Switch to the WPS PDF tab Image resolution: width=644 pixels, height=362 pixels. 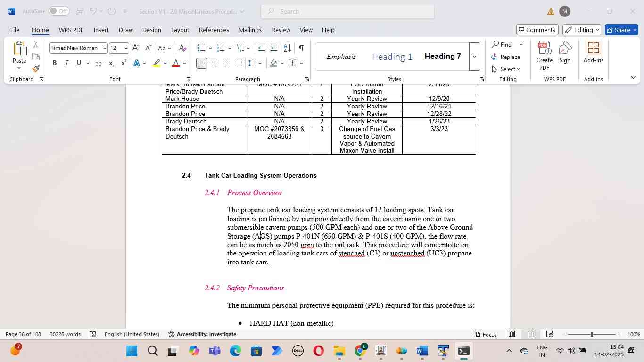click(x=71, y=30)
